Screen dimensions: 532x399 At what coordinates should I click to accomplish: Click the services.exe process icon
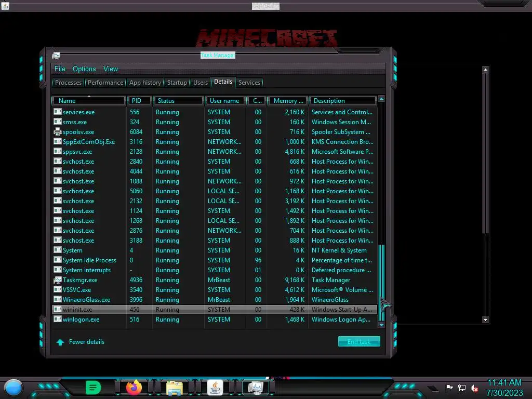57,112
